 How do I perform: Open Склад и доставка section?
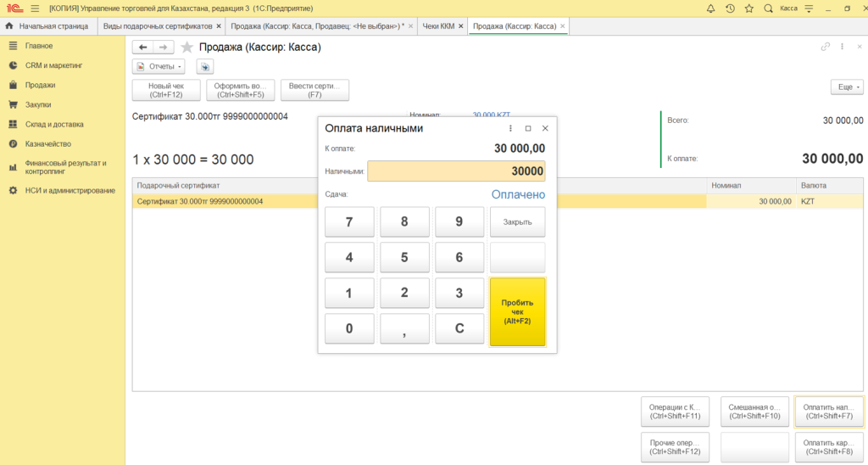coord(54,125)
